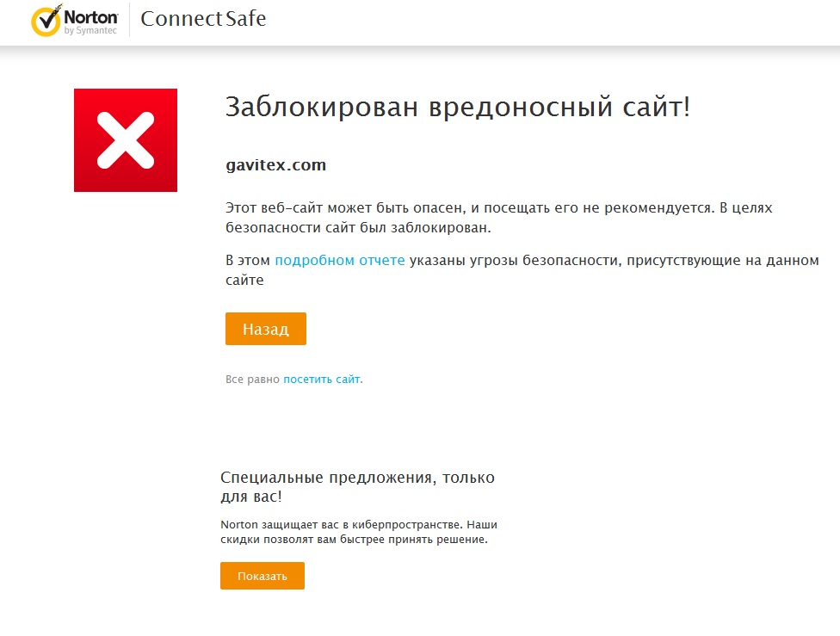840x636 pixels.
Task: Click the Norton yellow checkmark logo
Action: [45, 21]
